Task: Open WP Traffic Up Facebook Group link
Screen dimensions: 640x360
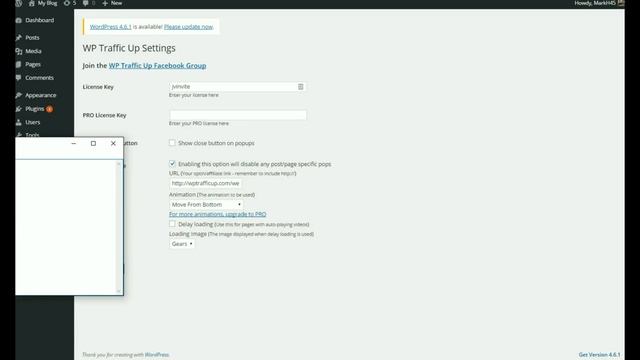Action: click(157, 65)
